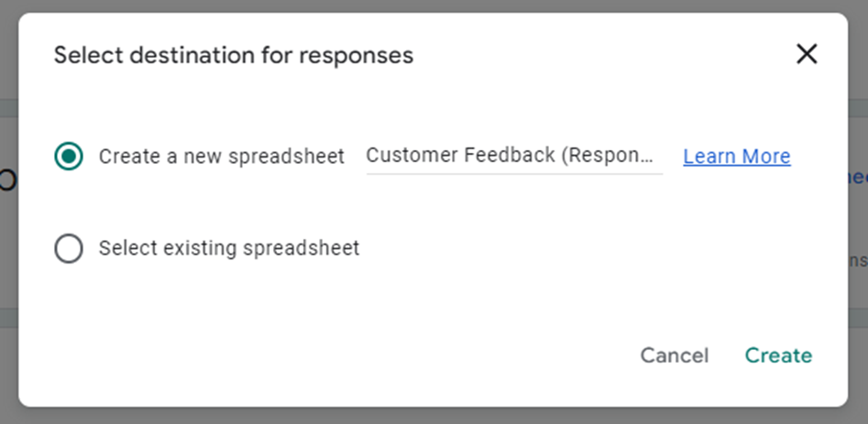Screen dimensions: 868x424
Task: Choose the Select existing spreadsheet radio button
Action: 69,248
